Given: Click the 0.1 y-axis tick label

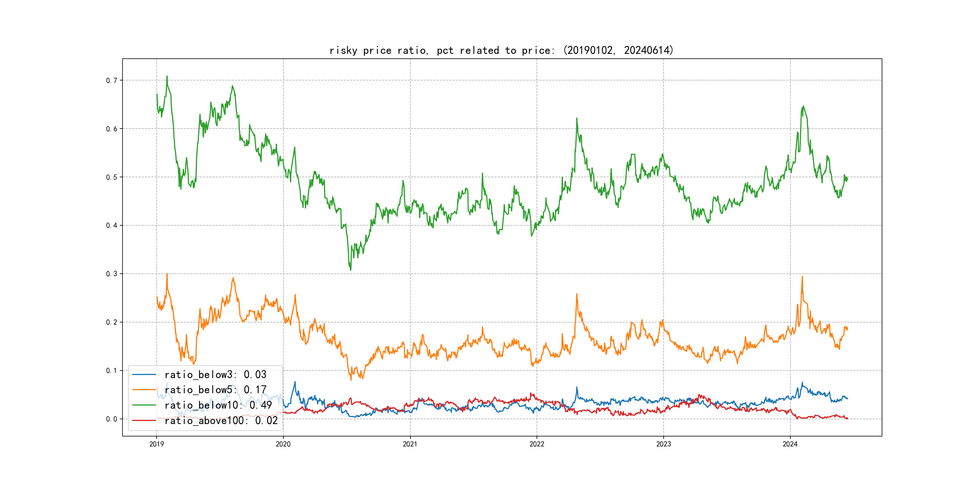Looking at the screenshot, I should pyautogui.click(x=112, y=371).
